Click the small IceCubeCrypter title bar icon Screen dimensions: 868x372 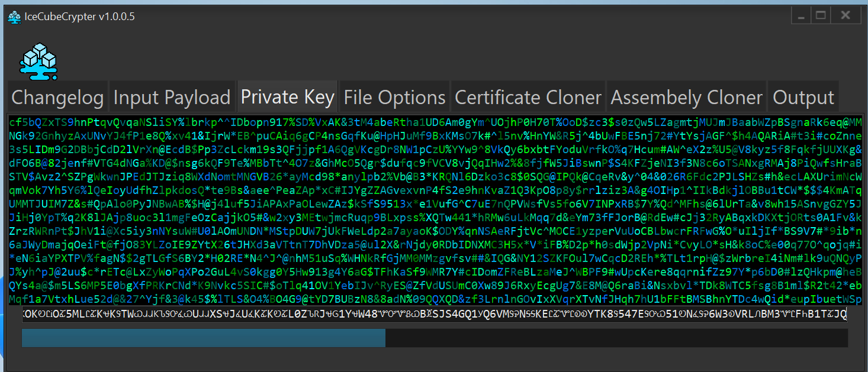14,17
